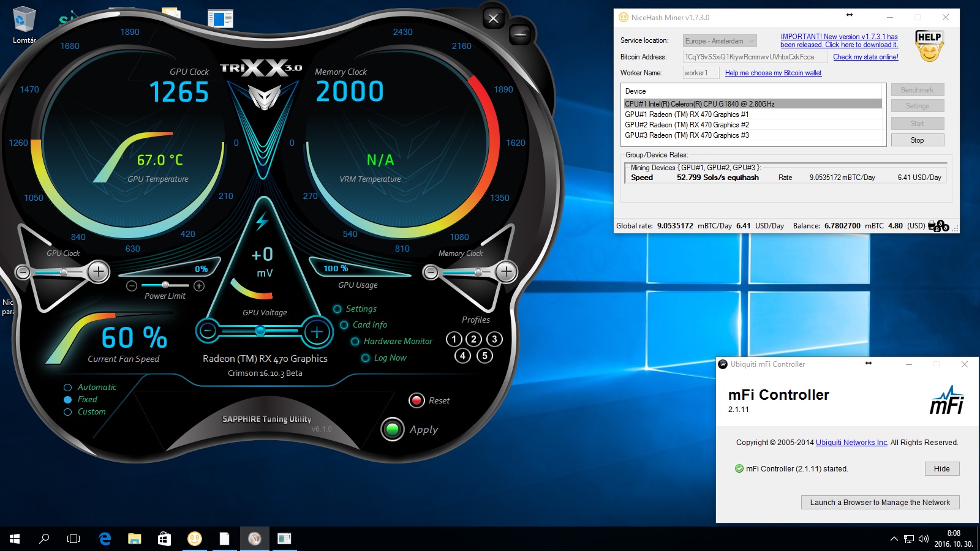Click the Settings button in NiceHash Miner
This screenshot has height=551, width=980.
pos(918,106)
